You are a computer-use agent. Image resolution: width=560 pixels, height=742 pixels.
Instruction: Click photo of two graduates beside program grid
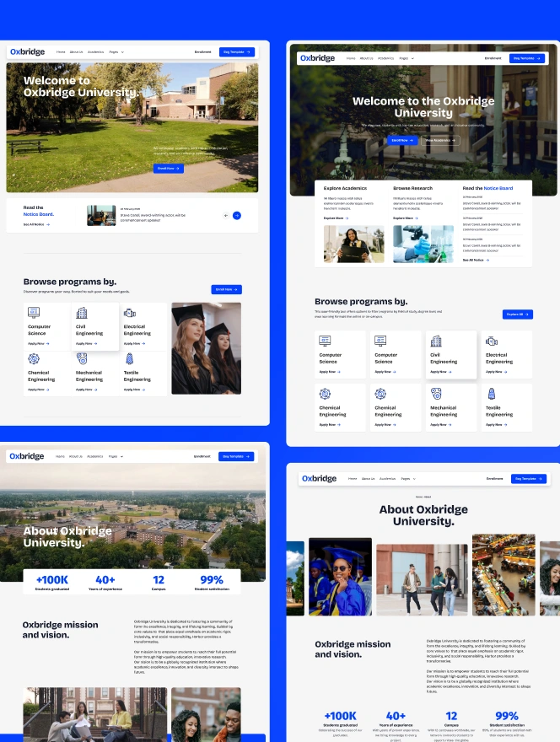(206, 348)
